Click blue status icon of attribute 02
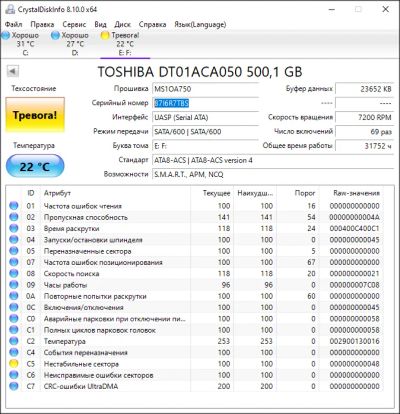 coord(14,217)
